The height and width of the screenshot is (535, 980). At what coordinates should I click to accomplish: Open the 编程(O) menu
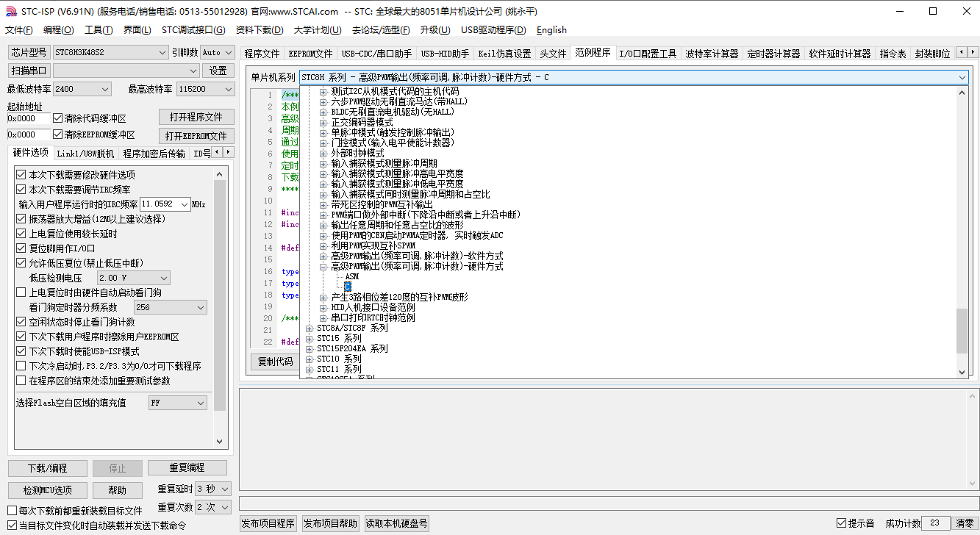point(59,30)
